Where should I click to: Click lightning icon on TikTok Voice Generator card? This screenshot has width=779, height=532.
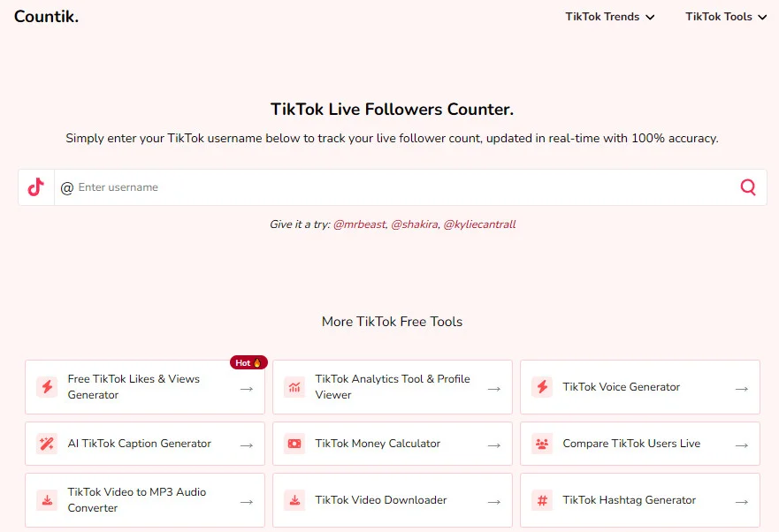[542, 386]
